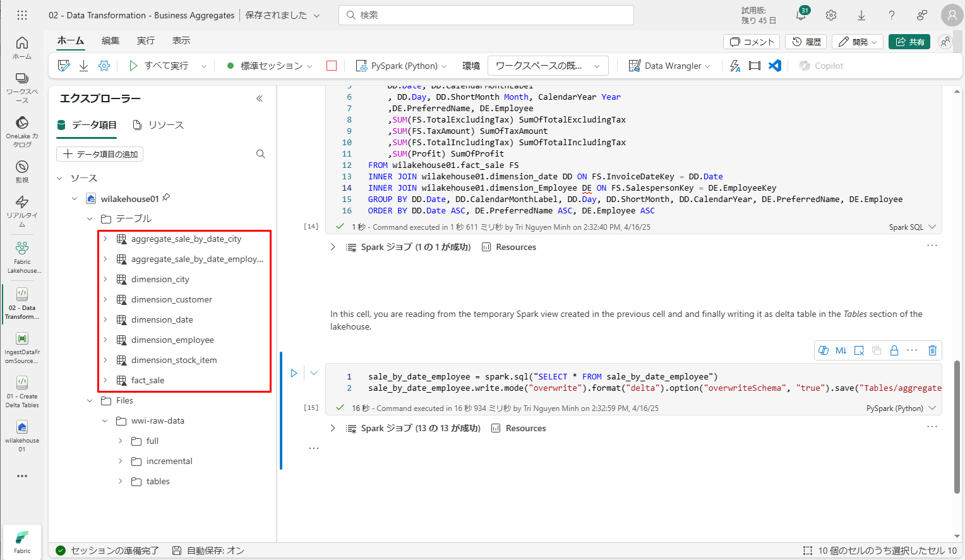Expand the fact_sale table
The height and width of the screenshot is (560, 965).
[105, 380]
